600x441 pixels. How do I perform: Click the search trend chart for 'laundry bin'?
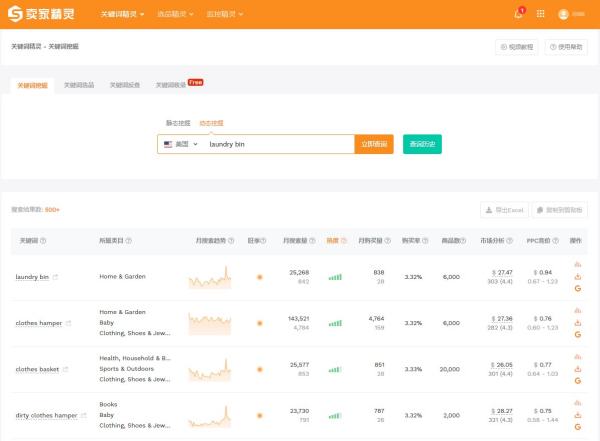tap(210, 276)
